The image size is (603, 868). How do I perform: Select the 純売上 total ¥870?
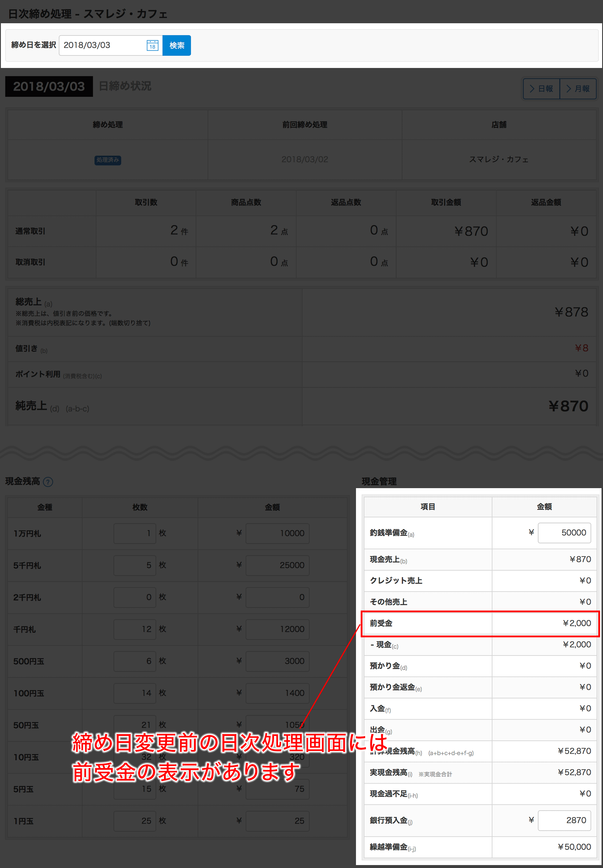coord(568,406)
